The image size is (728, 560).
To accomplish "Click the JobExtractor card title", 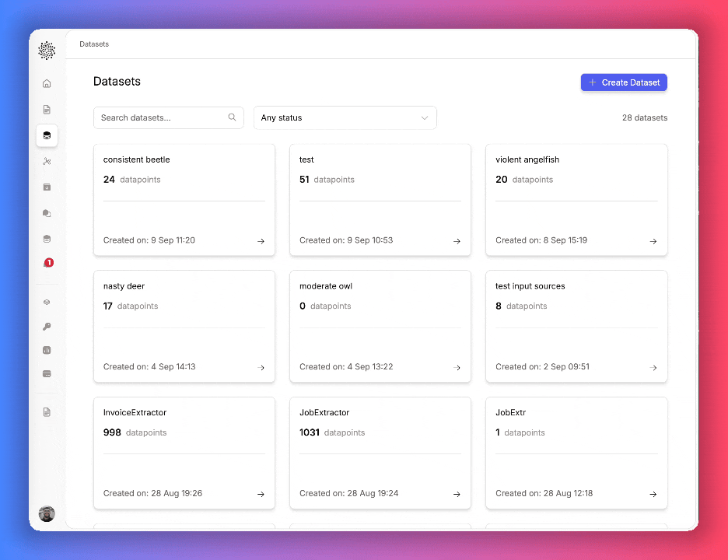I will click(324, 412).
